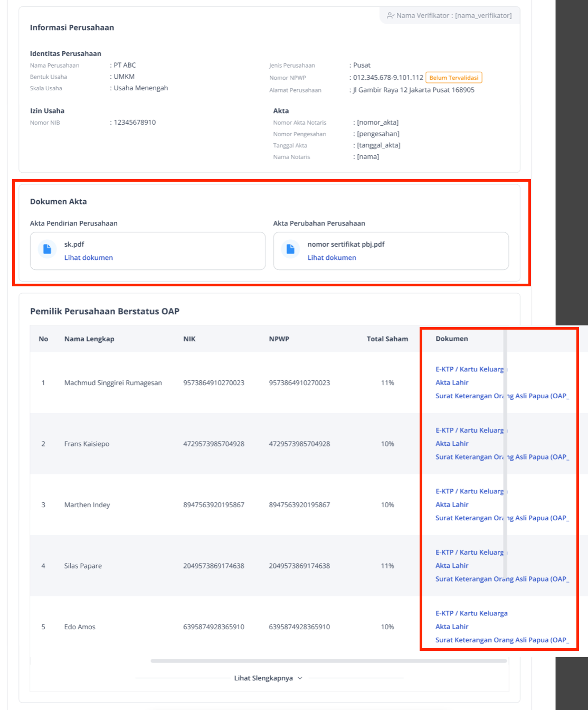Viewport: 588px width, 710px height.
Task: Open E-KTP / Kartu Keluarga for Silas Papare
Action: click(x=471, y=553)
